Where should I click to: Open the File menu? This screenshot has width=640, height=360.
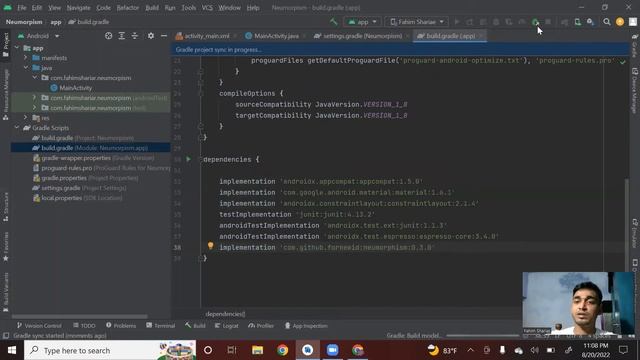[22, 8]
